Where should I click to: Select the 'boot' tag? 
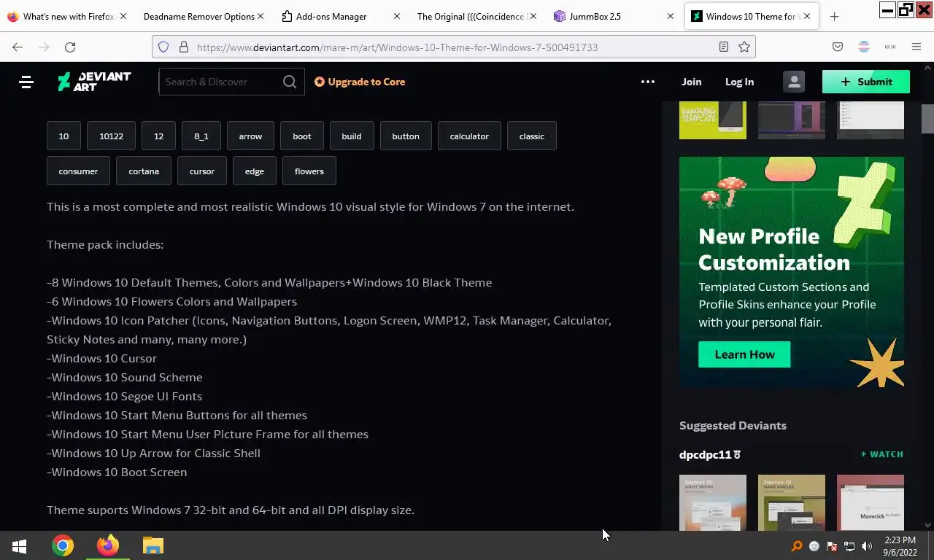302,136
